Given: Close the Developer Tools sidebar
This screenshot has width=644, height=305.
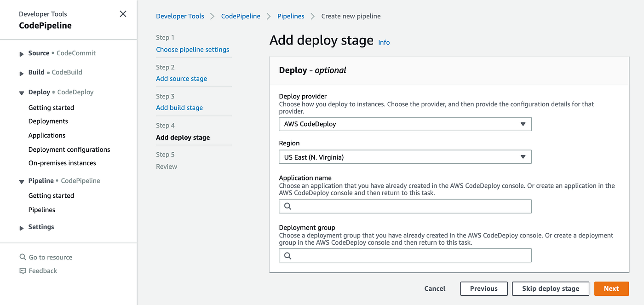Looking at the screenshot, I should pyautogui.click(x=123, y=14).
